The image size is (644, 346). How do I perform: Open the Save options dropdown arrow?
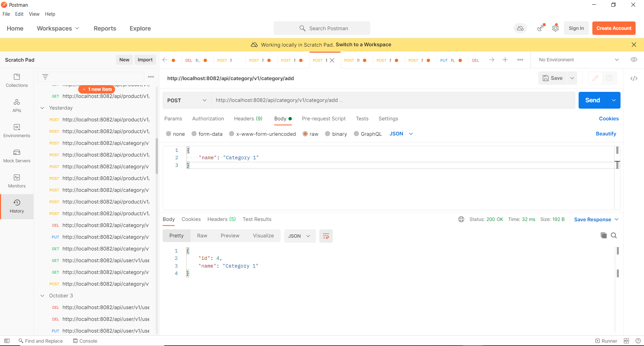click(x=572, y=78)
